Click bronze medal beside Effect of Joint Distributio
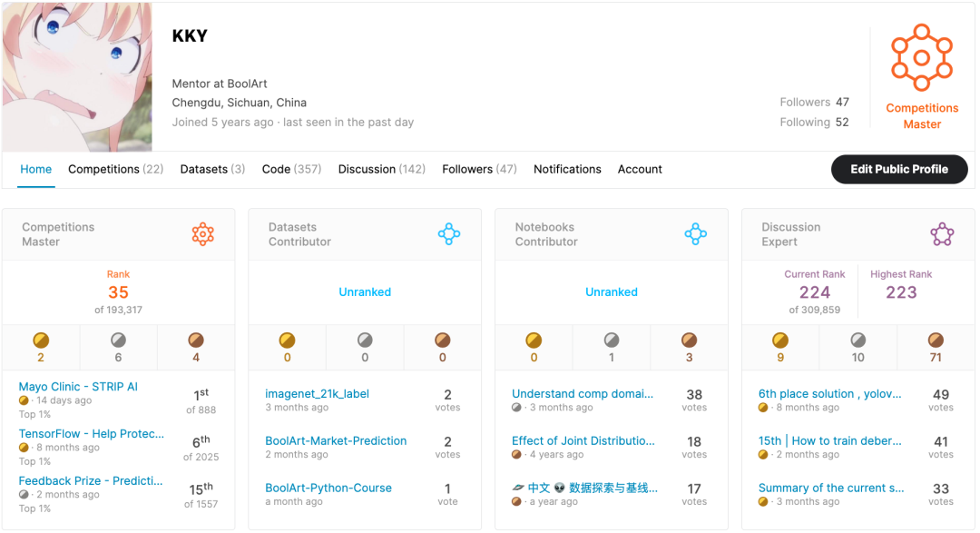980x533 pixels. click(x=516, y=454)
